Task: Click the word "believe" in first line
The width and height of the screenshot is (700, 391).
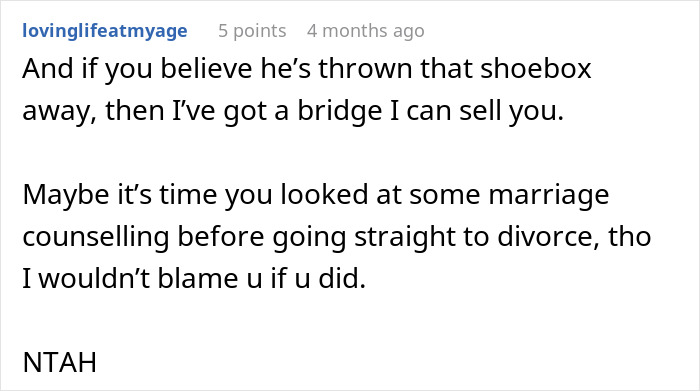Action: pos(206,69)
